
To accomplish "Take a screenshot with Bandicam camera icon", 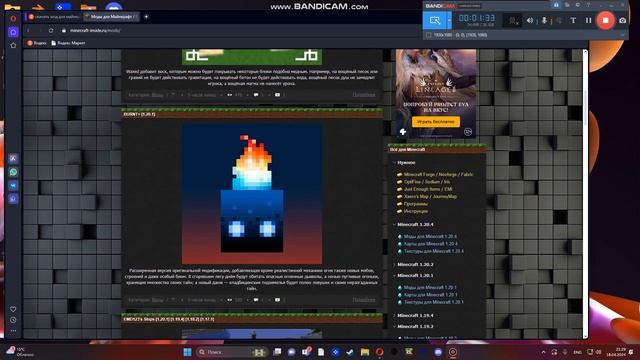I will point(622,20).
